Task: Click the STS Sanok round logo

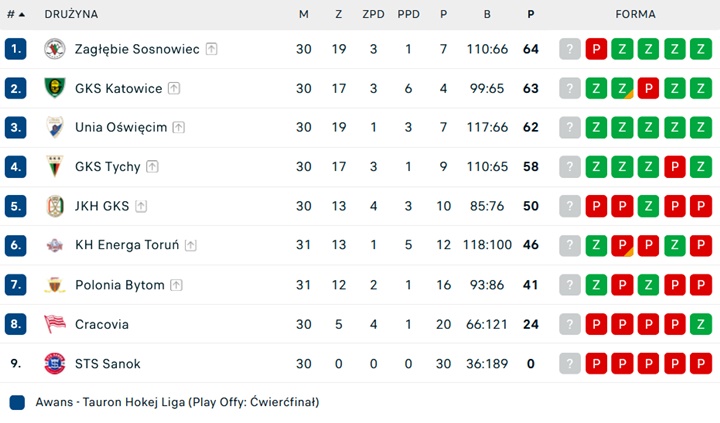Action: (54, 363)
